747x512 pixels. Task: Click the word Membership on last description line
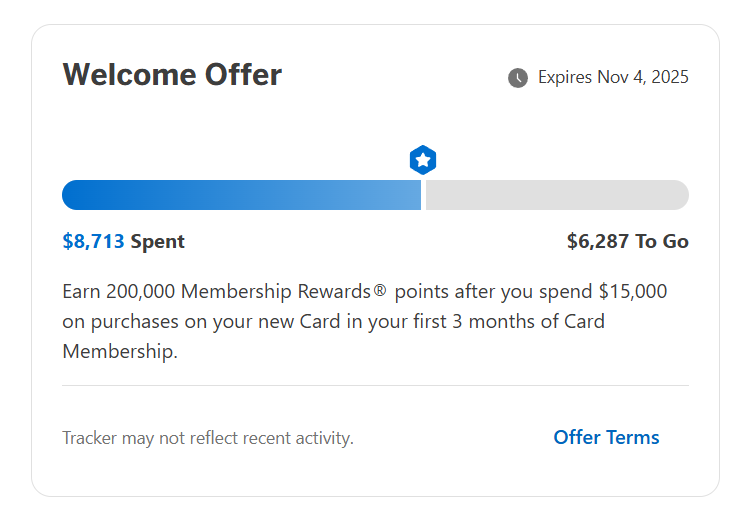click(x=117, y=352)
